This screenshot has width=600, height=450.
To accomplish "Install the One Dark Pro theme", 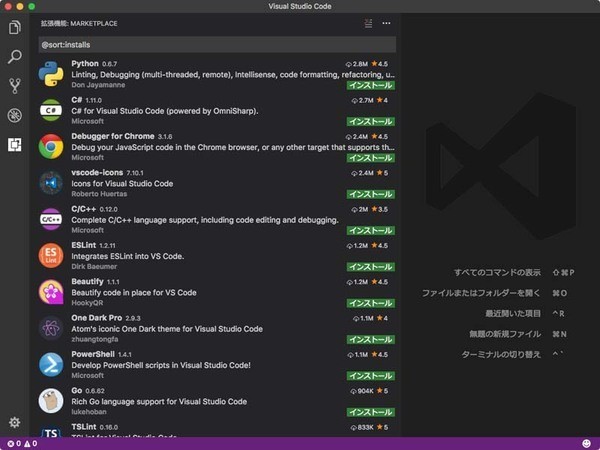I will (371, 340).
